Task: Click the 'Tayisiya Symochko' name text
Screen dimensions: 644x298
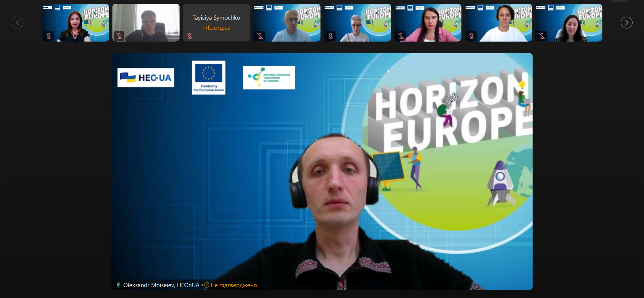Action: tap(216, 18)
